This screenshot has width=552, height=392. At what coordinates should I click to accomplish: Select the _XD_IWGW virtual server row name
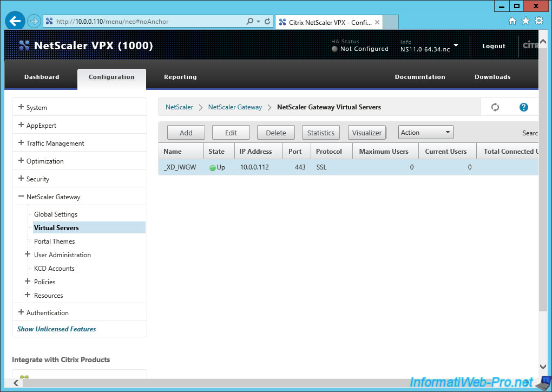(180, 167)
